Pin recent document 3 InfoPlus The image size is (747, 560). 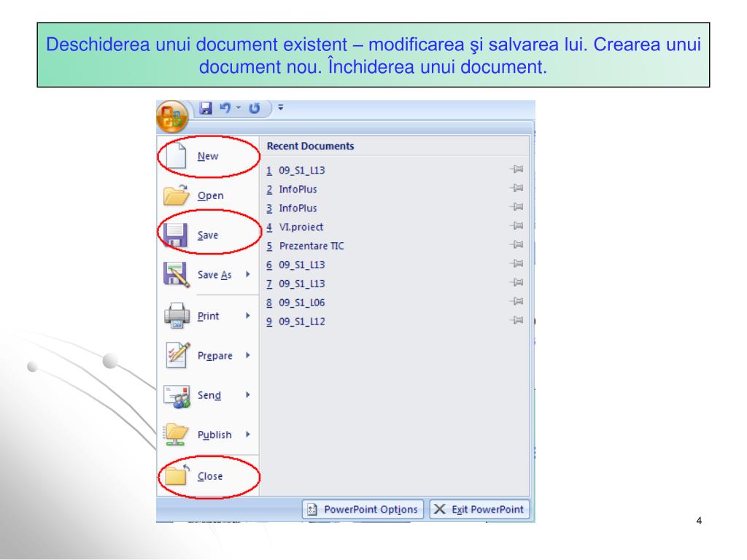point(516,206)
